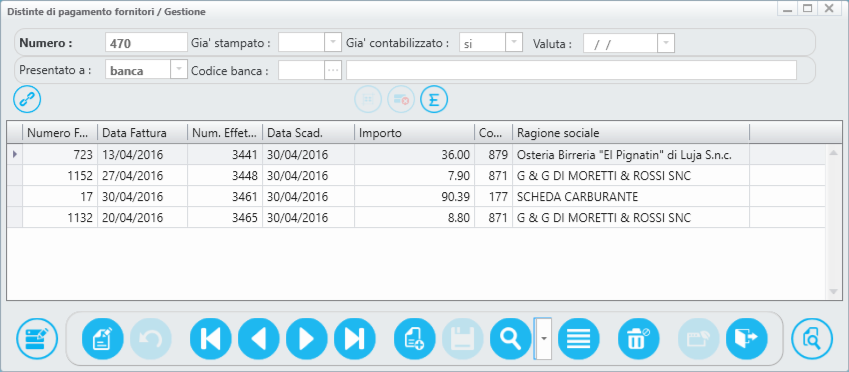
Task: Click code 879 cell
Action: (x=494, y=154)
